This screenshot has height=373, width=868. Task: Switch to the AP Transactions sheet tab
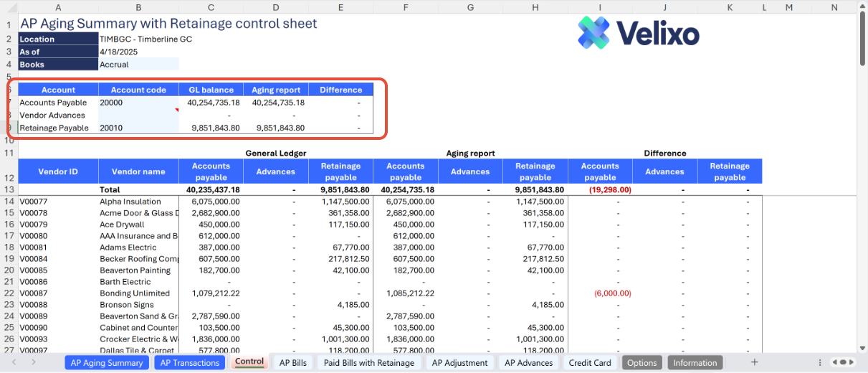[190, 363]
